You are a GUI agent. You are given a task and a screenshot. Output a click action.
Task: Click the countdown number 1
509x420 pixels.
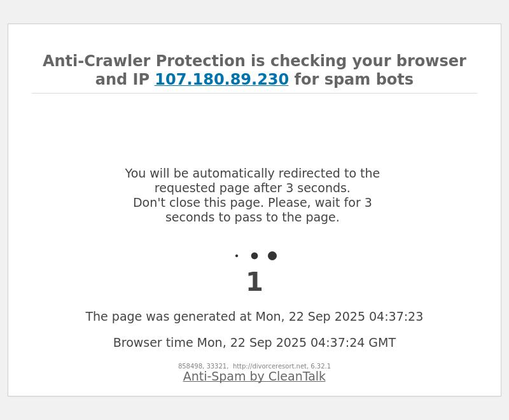pos(254,283)
